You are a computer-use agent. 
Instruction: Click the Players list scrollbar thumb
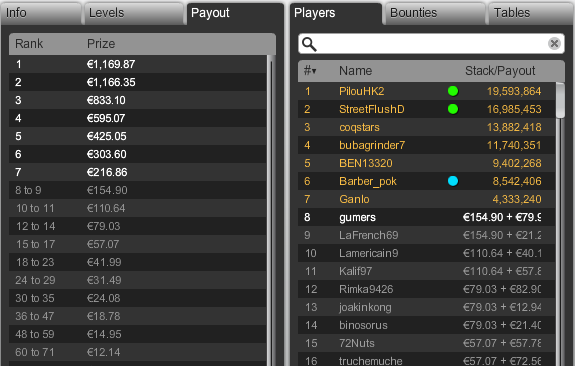[560, 100]
